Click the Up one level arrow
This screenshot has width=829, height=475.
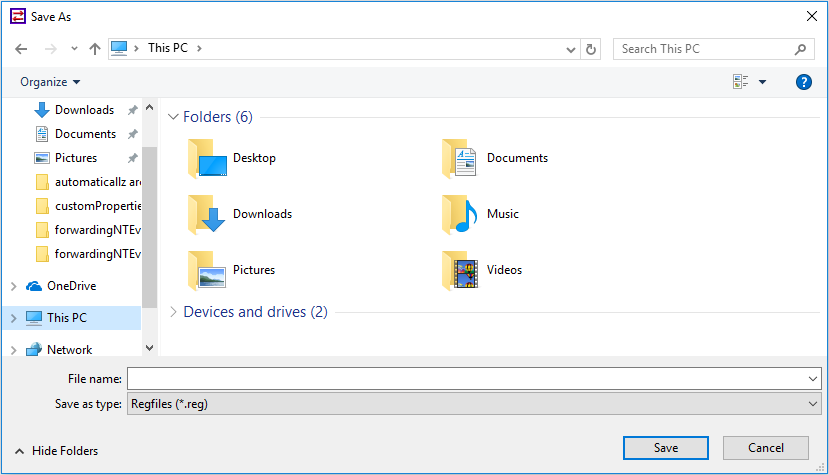click(x=95, y=49)
